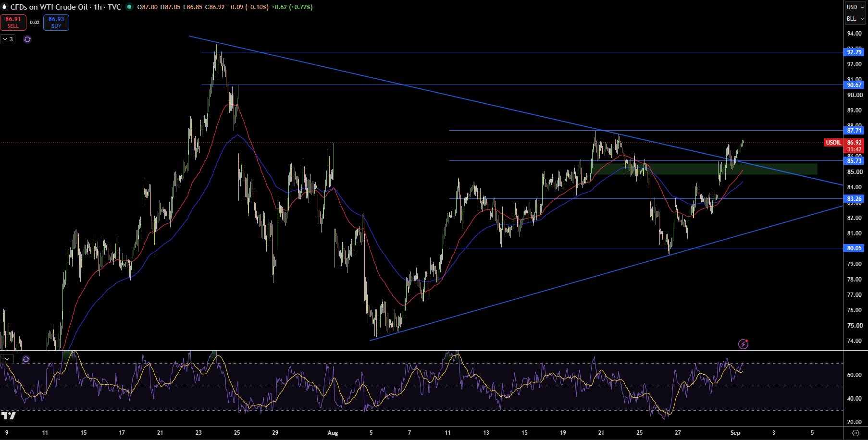This screenshot has height=440, width=868.
Task: Click the 94.00 price scale label
Action: (855, 34)
